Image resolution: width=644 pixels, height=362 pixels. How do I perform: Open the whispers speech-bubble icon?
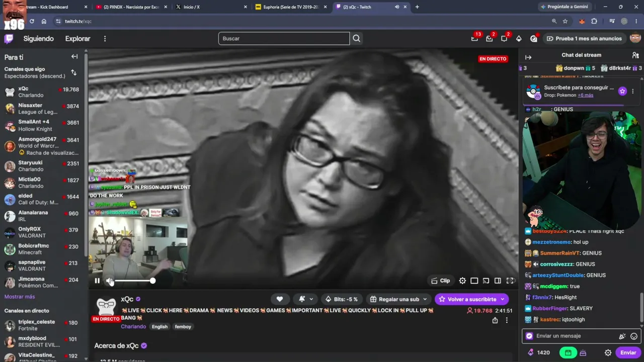click(x=504, y=39)
